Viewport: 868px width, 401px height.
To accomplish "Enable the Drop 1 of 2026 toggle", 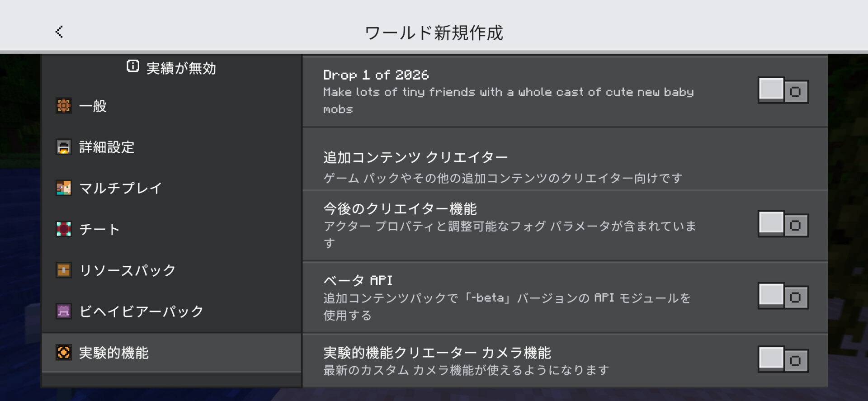I will (783, 91).
